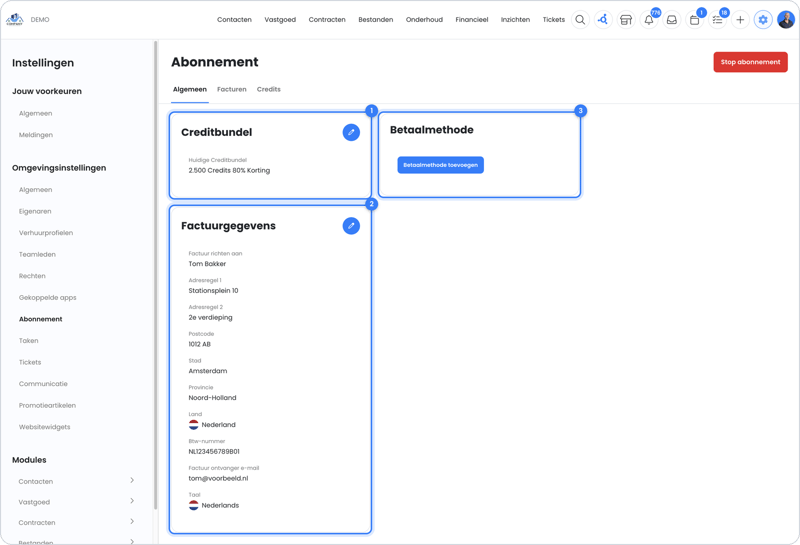Switch to the Facturen tab
This screenshot has height=545, width=800.
point(232,89)
